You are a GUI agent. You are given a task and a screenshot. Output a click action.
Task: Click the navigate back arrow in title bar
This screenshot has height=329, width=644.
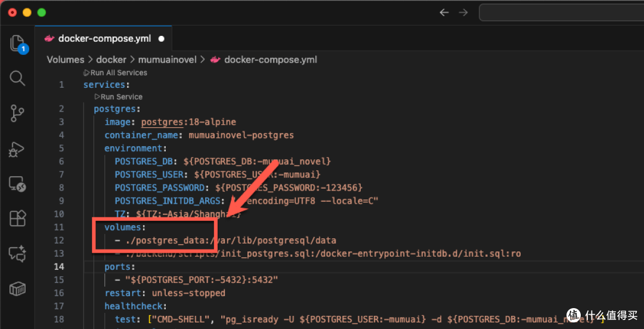pyautogui.click(x=444, y=13)
